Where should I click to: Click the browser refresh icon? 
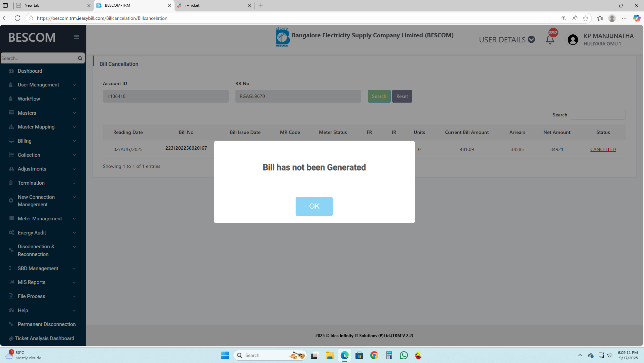coord(17,18)
